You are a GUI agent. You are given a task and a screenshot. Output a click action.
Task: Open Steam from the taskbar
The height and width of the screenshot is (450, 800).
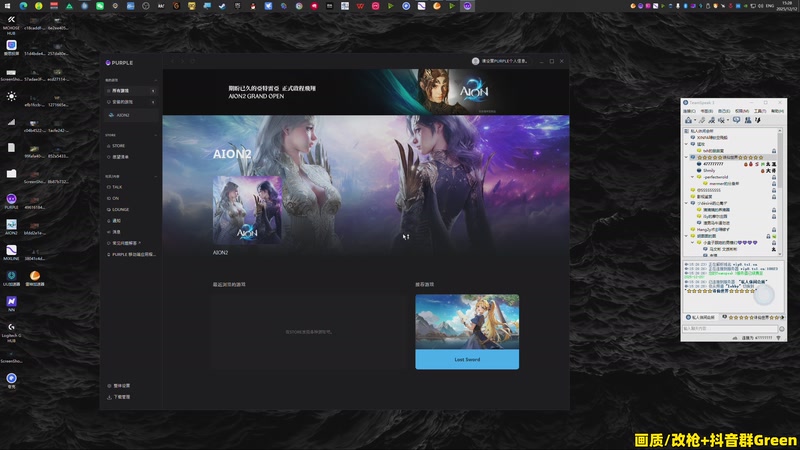point(222,6)
